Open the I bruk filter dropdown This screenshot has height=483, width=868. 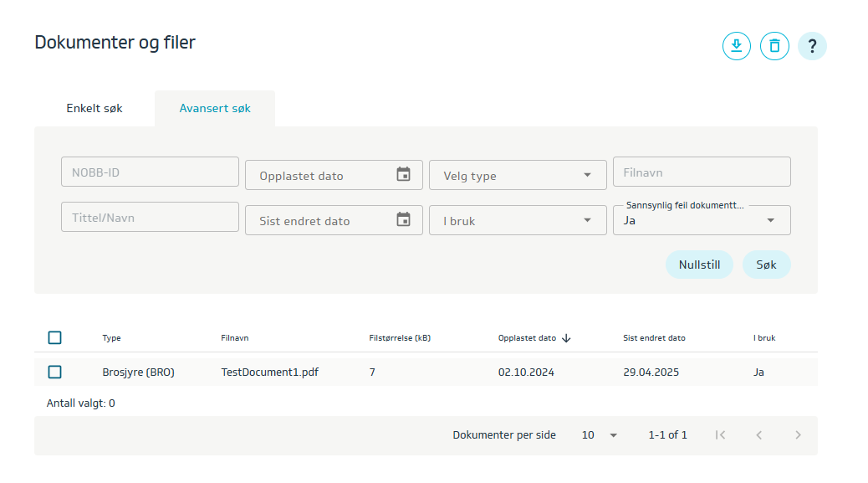coord(518,221)
